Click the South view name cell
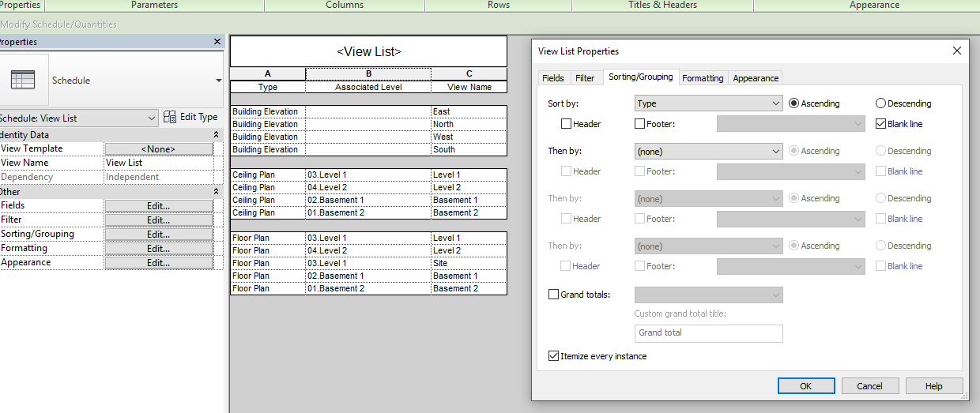The image size is (980, 413). [x=469, y=149]
